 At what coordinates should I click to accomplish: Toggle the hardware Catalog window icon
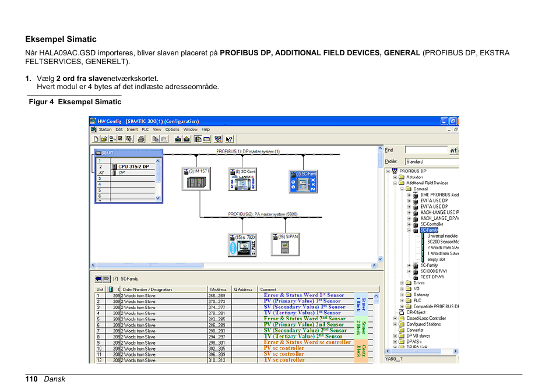point(198,139)
